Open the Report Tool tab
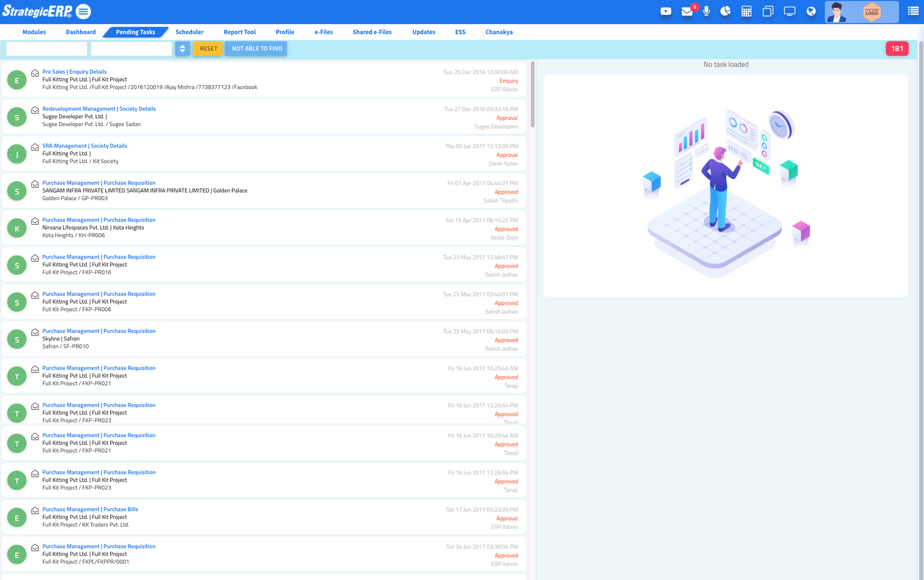 (x=239, y=32)
